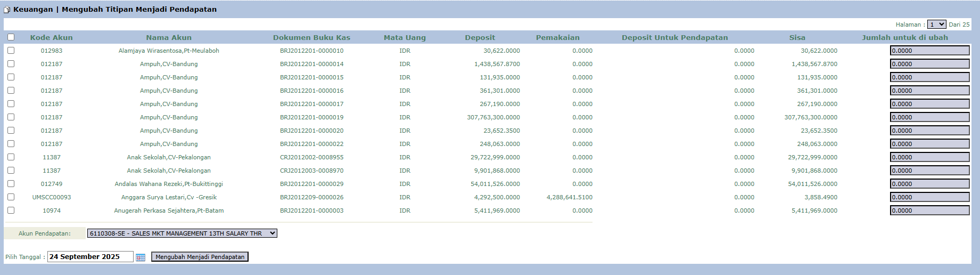Click the Mengubah Menjadi Pendapatan button

(x=200, y=257)
